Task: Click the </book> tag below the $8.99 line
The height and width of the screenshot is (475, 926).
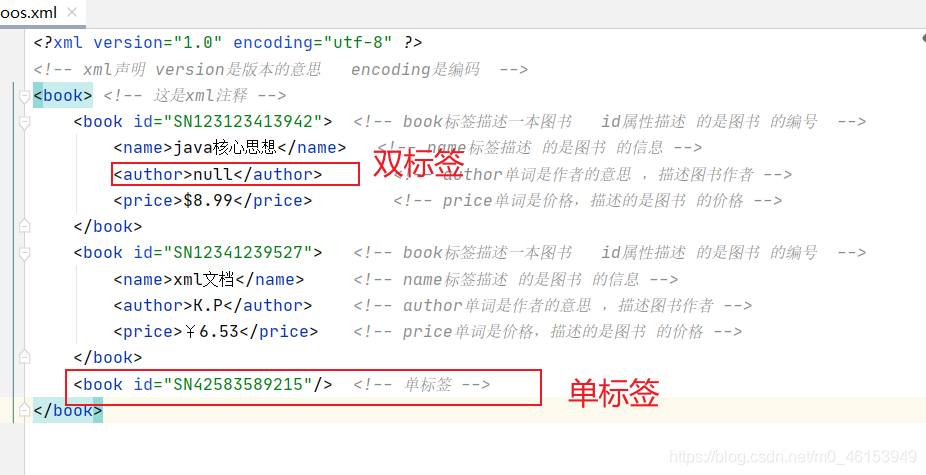Action: [108, 226]
